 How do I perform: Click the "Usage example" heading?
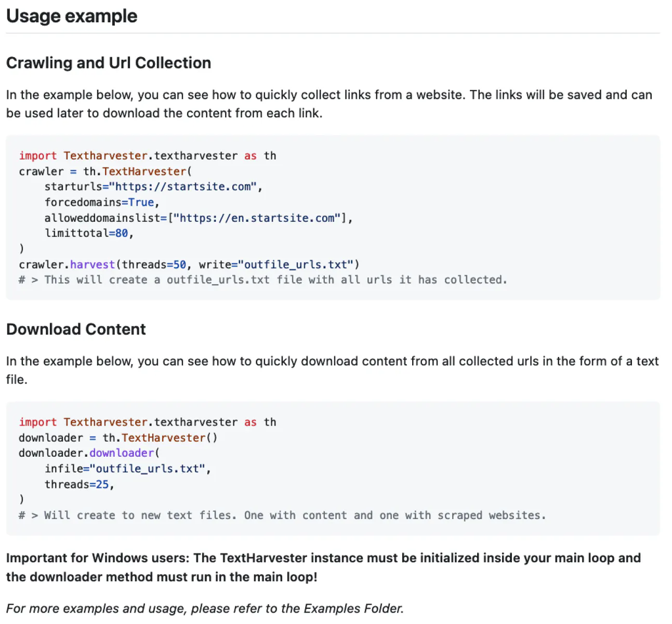pos(72,16)
